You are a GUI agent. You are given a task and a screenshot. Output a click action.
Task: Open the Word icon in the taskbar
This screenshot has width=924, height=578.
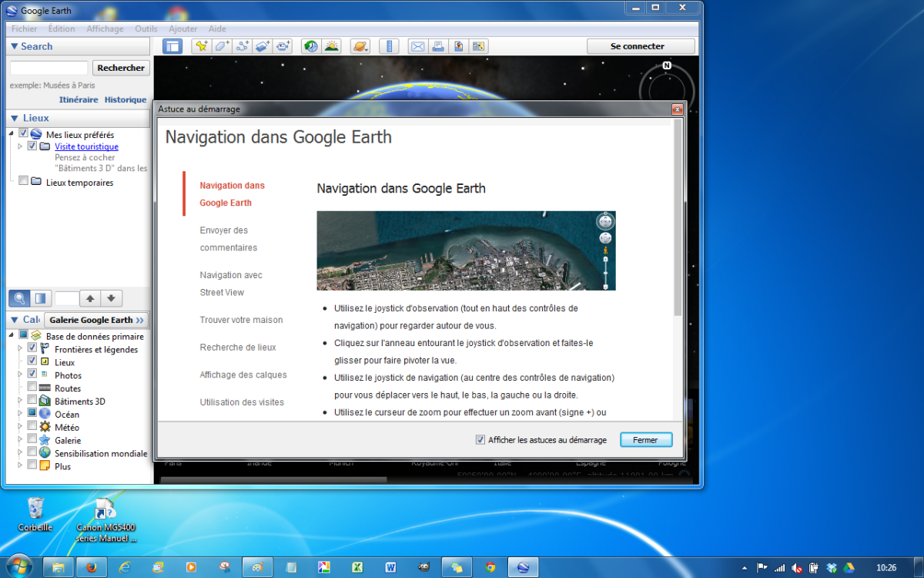390,567
